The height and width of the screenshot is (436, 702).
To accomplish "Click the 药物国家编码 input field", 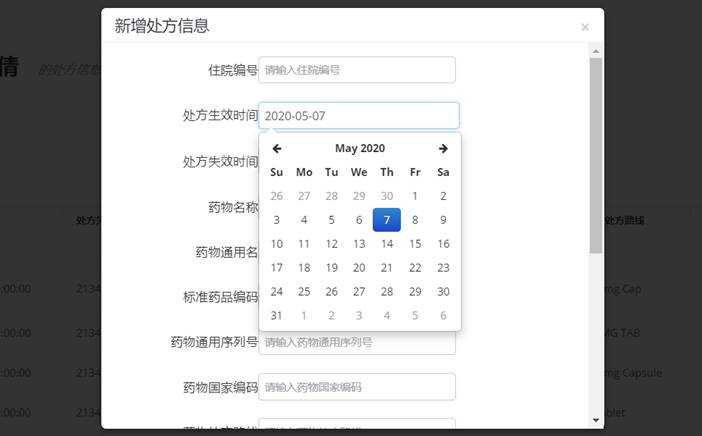I will [357, 387].
